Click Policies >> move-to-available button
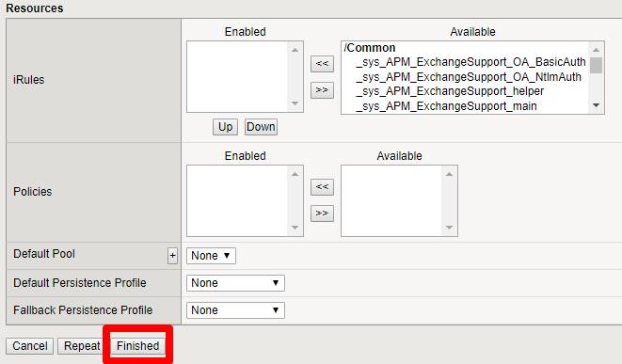 [322, 214]
